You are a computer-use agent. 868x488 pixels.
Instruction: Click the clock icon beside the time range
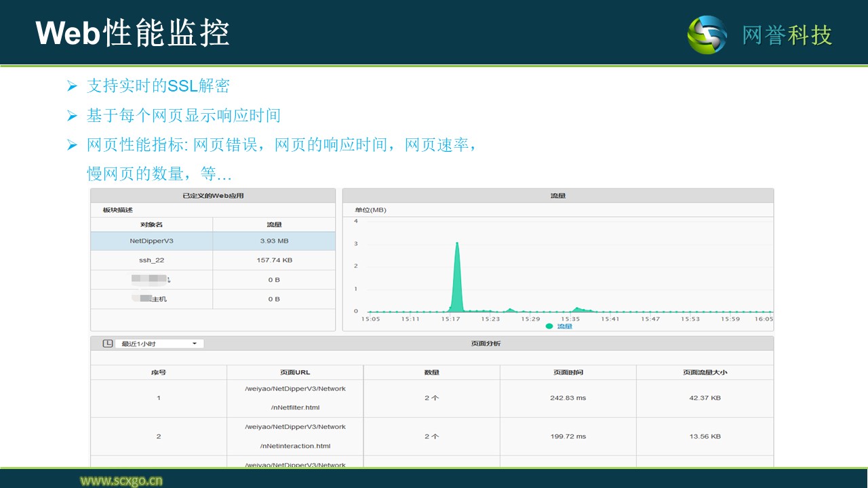[108, 344]
